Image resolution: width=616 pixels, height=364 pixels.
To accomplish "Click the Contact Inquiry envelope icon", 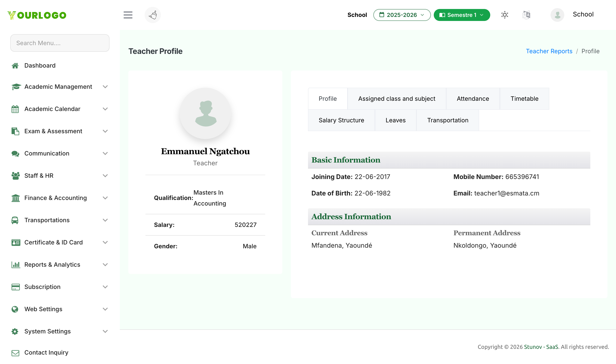I will tap(15, 353).
